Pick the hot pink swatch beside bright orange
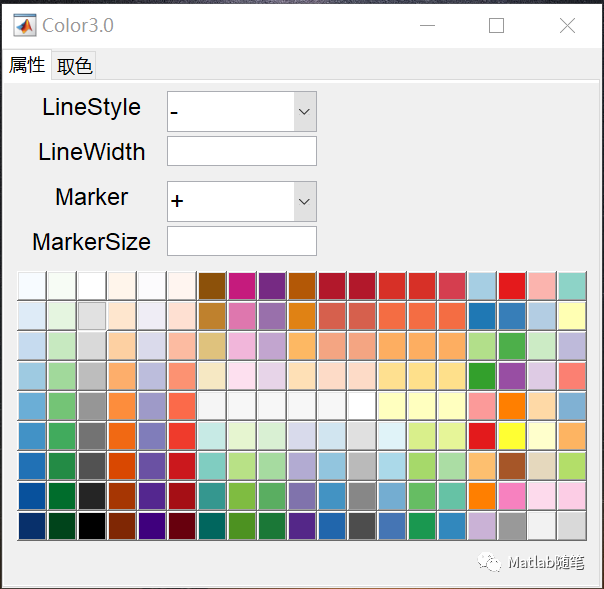604x589 pixels. coord(512,496)
